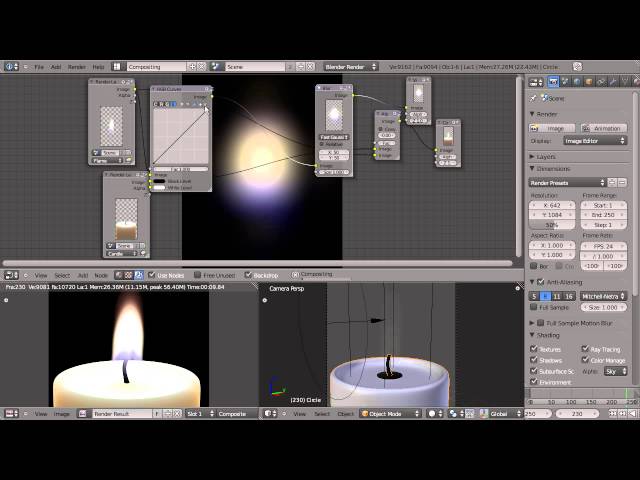
Task: Click the image editor type icon
Action: 11,413
